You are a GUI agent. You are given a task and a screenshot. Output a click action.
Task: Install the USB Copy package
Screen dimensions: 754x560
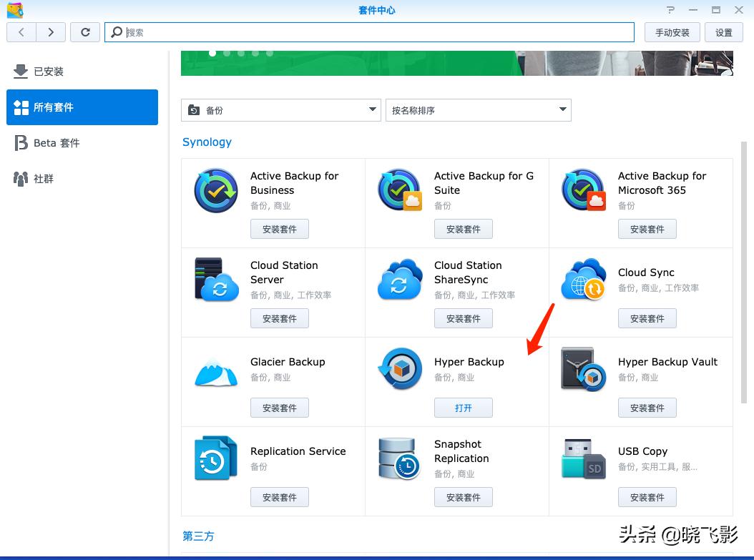pos(647,497)
